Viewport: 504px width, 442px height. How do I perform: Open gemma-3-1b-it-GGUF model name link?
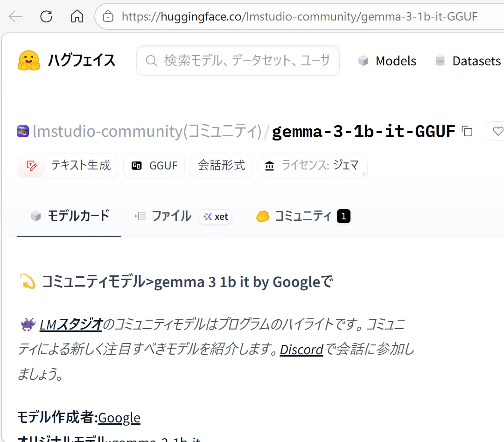pyautogui.click(x=364, y=131)
